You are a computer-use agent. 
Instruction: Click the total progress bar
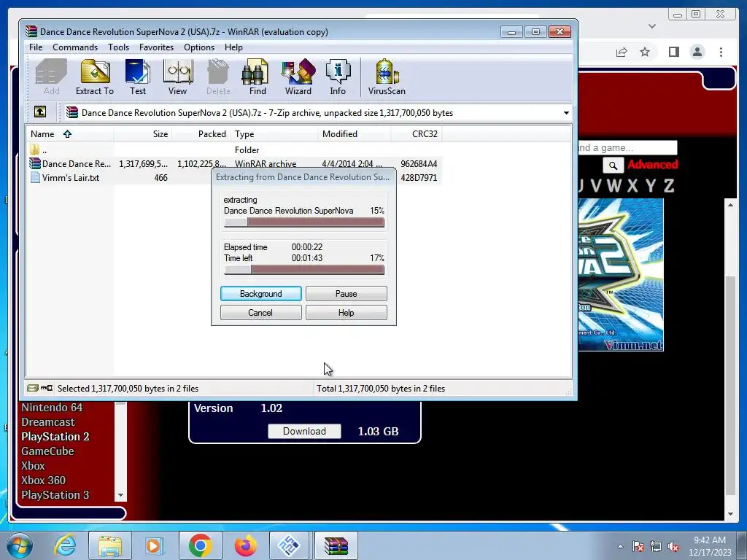(304, 270)
